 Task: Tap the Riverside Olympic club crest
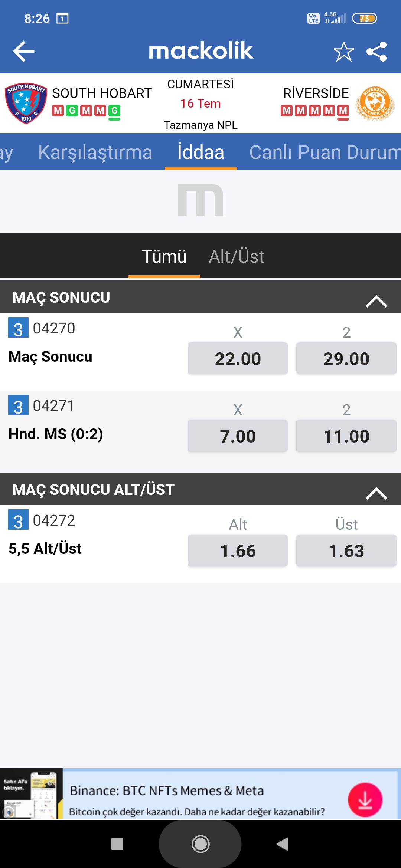click(x=375, y=103)
